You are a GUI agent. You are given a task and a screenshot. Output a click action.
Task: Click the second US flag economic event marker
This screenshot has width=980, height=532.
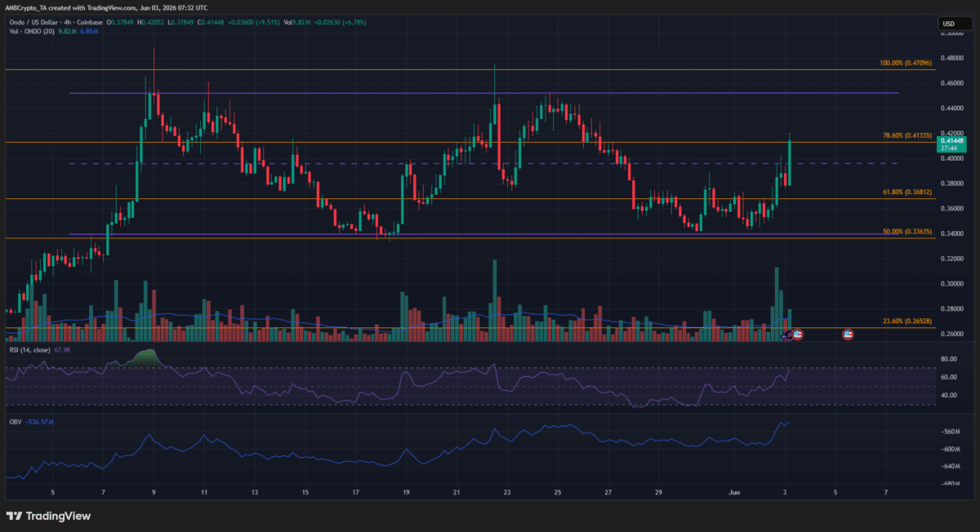849,335
